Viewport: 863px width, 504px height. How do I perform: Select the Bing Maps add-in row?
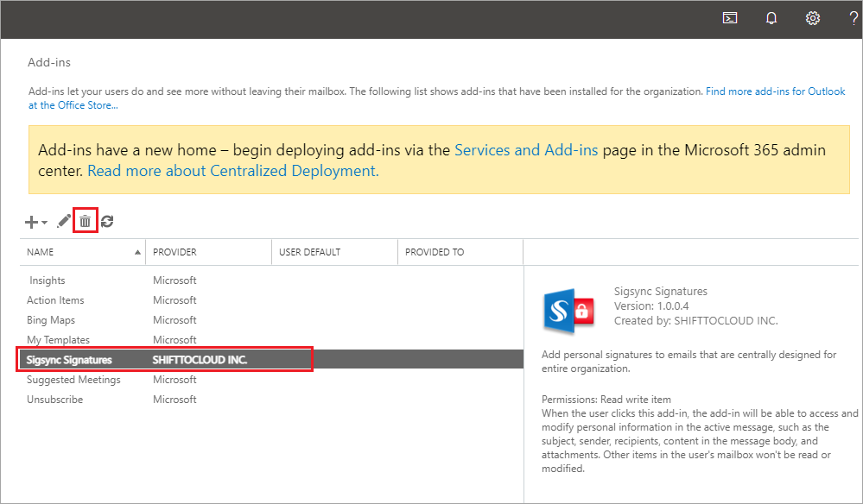pyautogui.click(x=51, y=320)
